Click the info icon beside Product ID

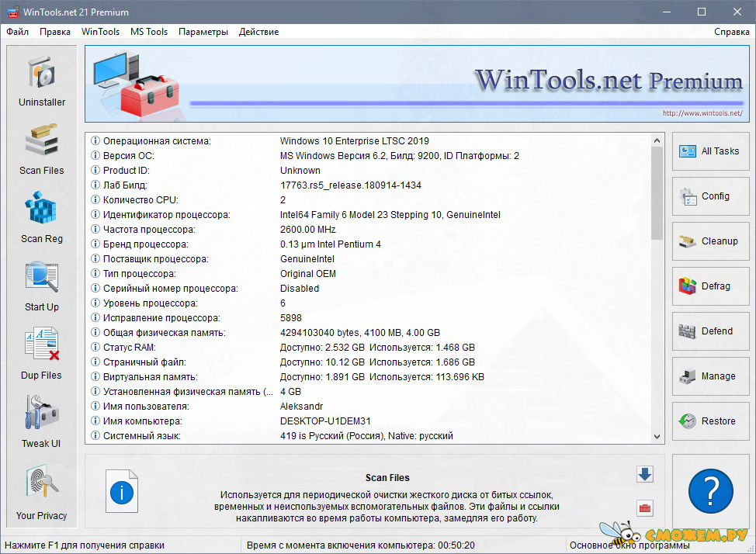click(95, 170)
